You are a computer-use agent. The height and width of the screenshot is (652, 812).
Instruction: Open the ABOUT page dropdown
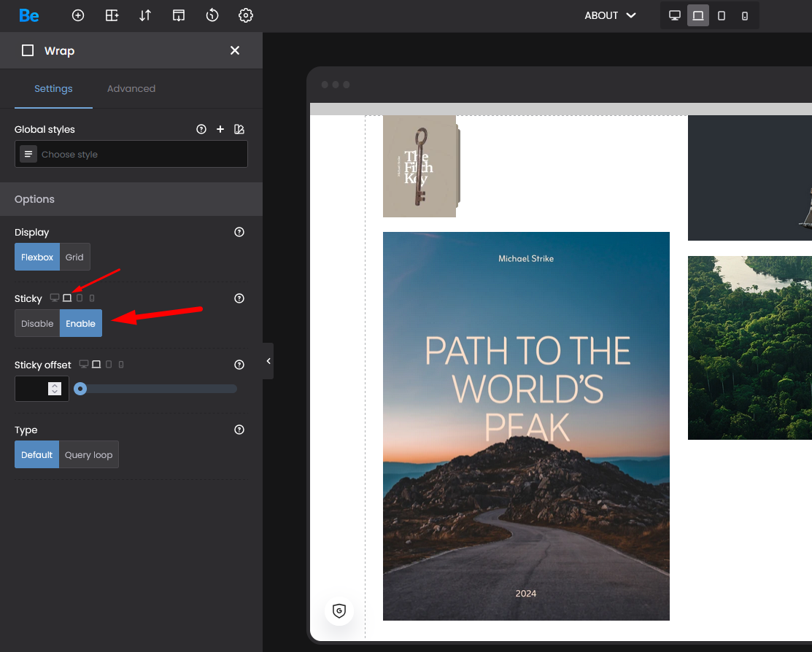coord(610,15)
